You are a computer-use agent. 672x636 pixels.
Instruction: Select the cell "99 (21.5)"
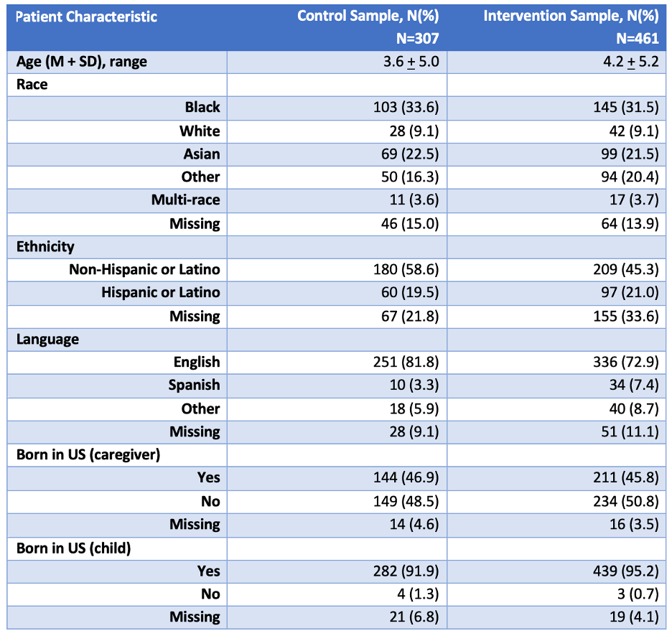coord(630,154)
